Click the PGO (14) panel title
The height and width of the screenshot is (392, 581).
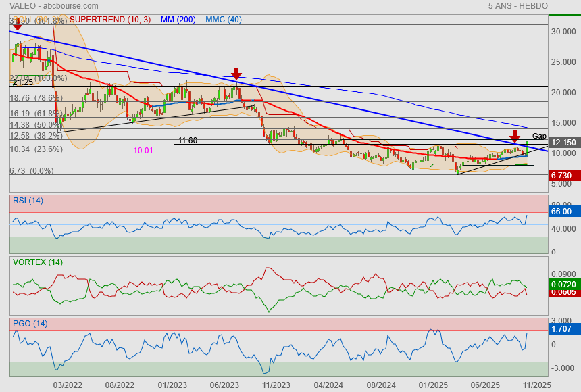point(30,323)
